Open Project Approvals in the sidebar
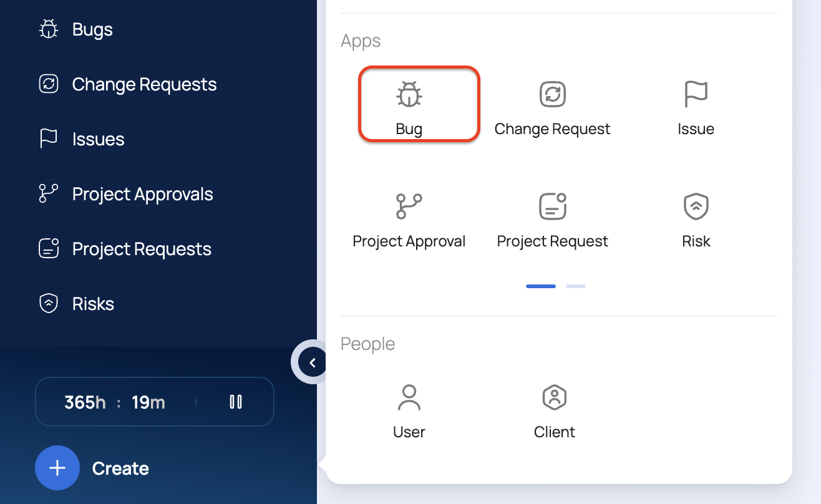This screenshot has height=504, width=821. tap(142, 195)
